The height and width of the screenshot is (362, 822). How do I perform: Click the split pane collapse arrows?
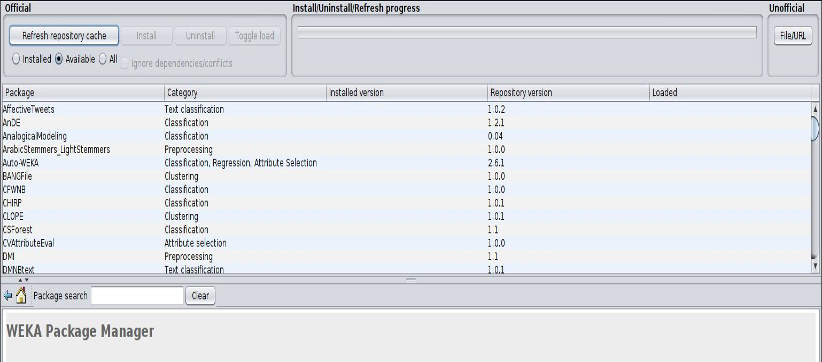[x=24, y=280]
